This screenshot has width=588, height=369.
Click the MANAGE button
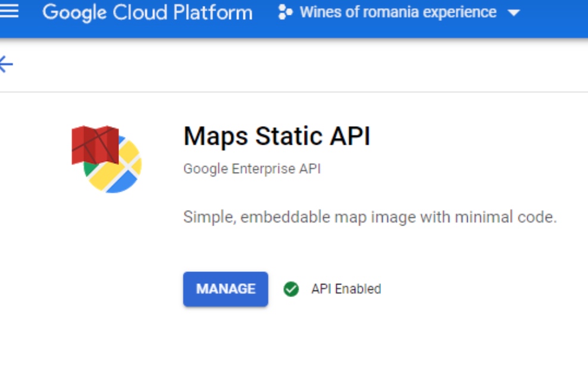(x=226, y=289)
